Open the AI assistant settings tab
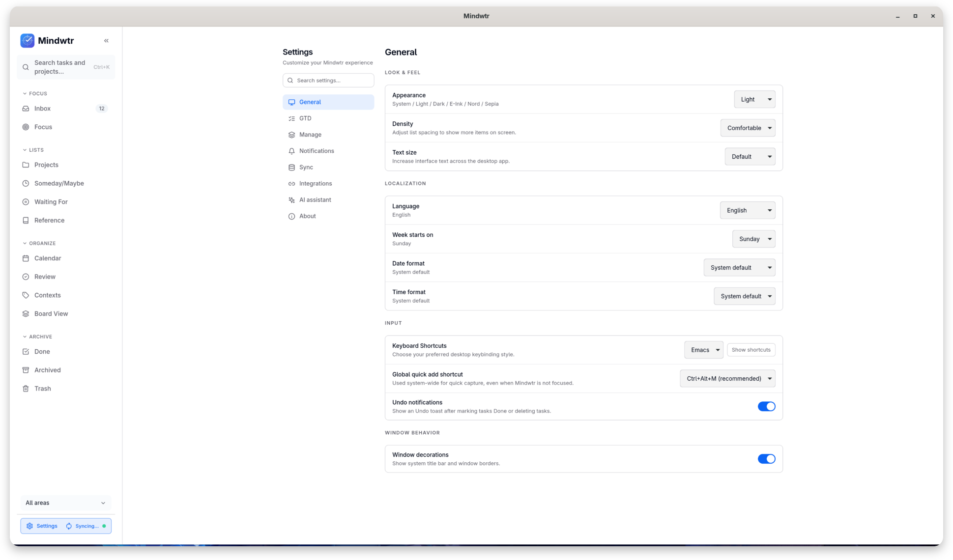Image resolution: width=953 pixels, height=560 pixels. (328, 200)
